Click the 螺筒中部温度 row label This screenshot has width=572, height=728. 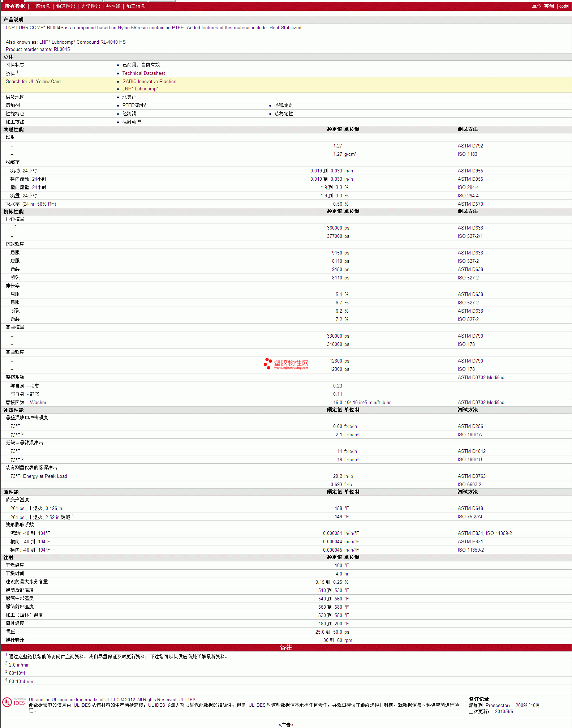click(x=20, y=598)
